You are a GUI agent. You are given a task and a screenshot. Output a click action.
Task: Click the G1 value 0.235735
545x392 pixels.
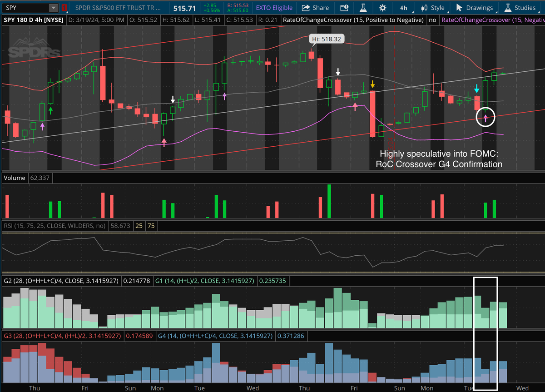[273, 281]
